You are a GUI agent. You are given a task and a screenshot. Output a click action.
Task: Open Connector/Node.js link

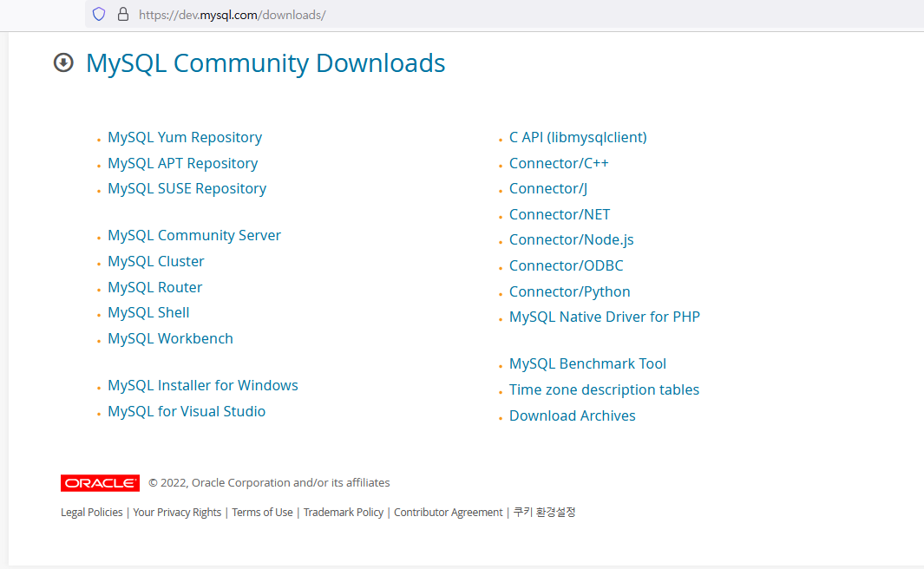click(x=571, y=239)
